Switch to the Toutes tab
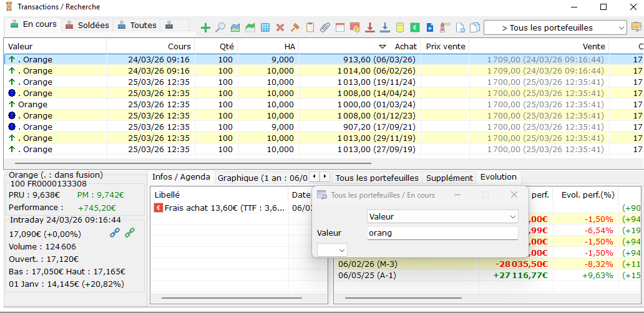644x313 pixels. (x=137, y=25)
